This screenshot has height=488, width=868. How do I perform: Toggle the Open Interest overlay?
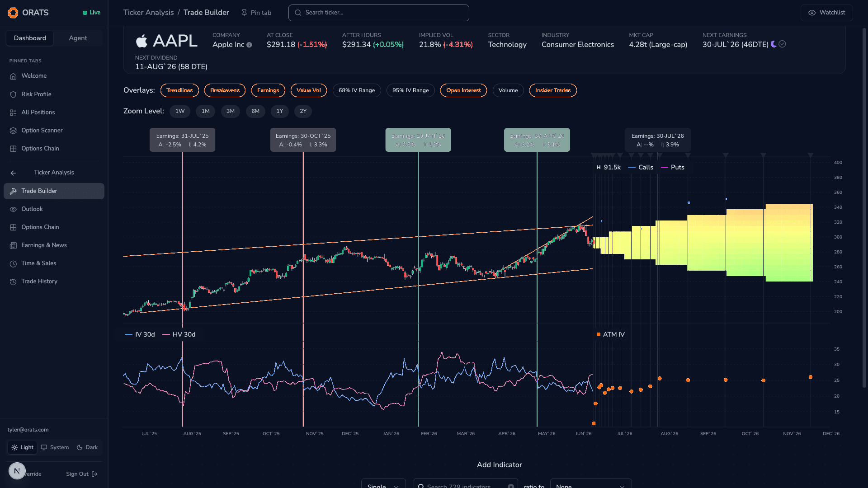[463, 90]
